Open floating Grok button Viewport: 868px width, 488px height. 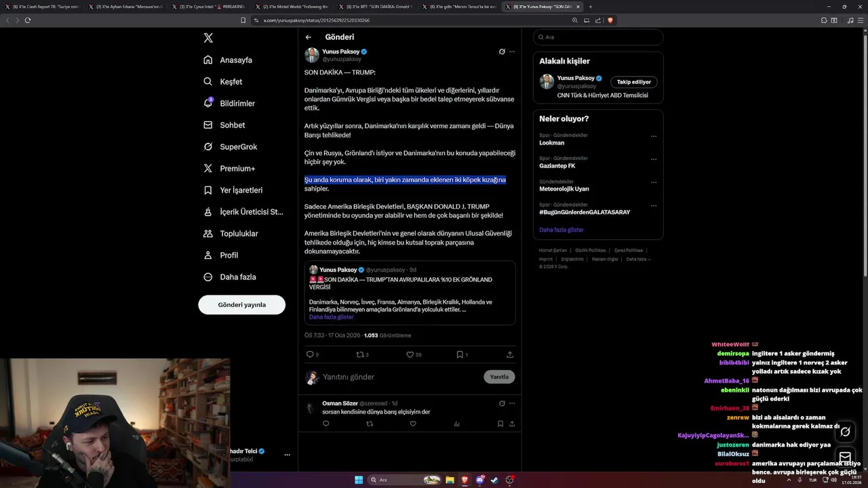pos(845,432)
